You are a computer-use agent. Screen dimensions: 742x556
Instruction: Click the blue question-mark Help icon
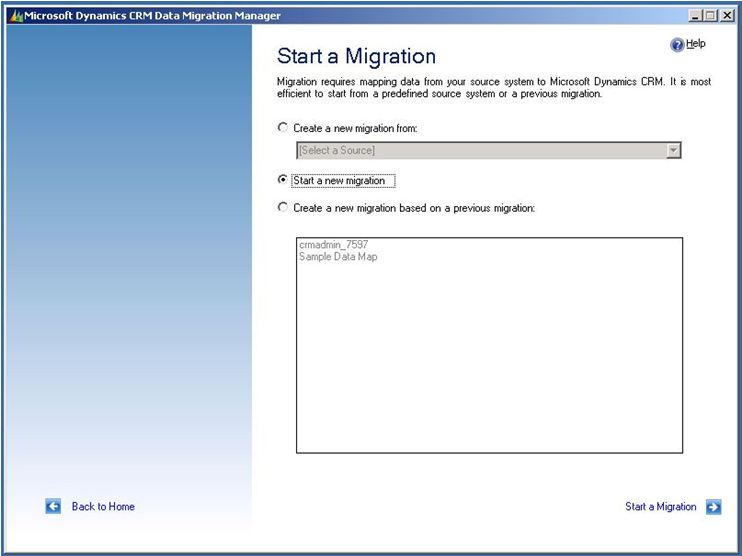677,45
